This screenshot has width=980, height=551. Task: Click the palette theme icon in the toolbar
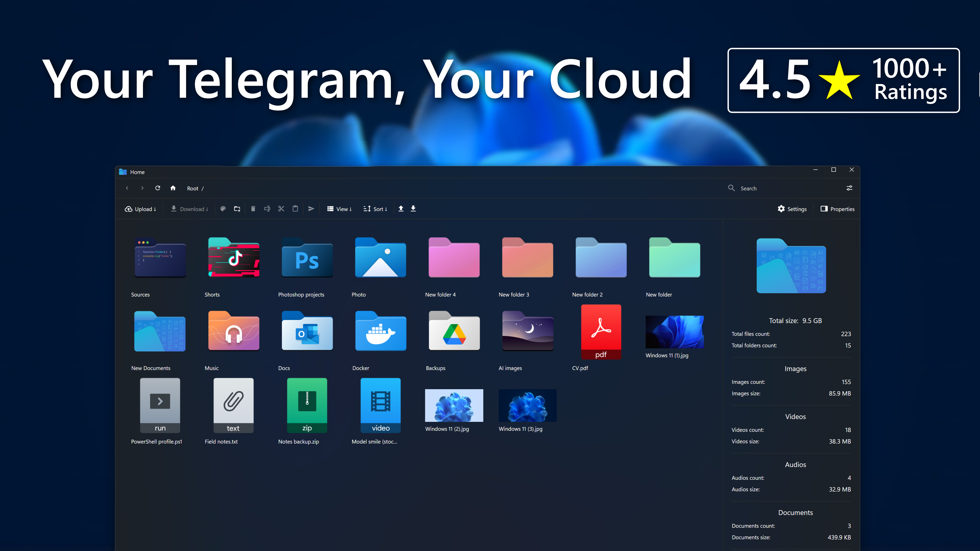pos(223,209)
